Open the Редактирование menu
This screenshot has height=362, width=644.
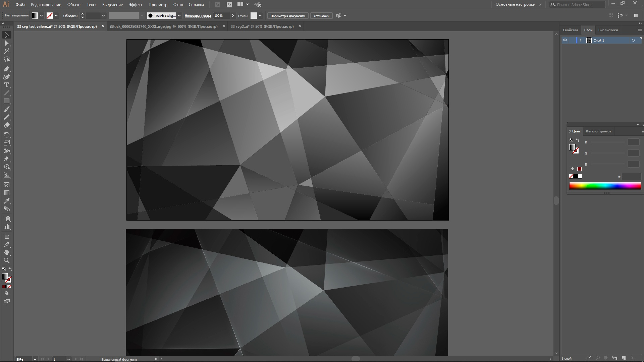coord(46,5)
